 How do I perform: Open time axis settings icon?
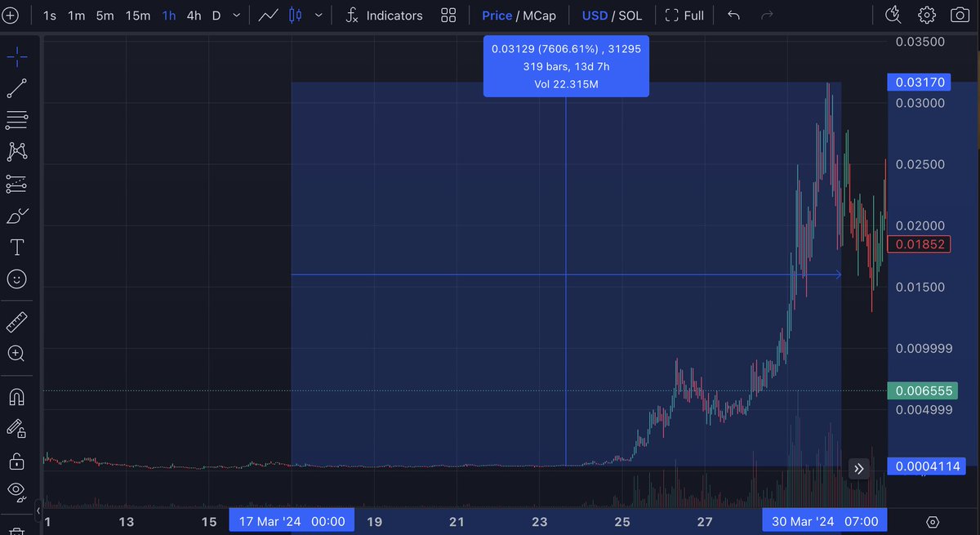point(933,521)
